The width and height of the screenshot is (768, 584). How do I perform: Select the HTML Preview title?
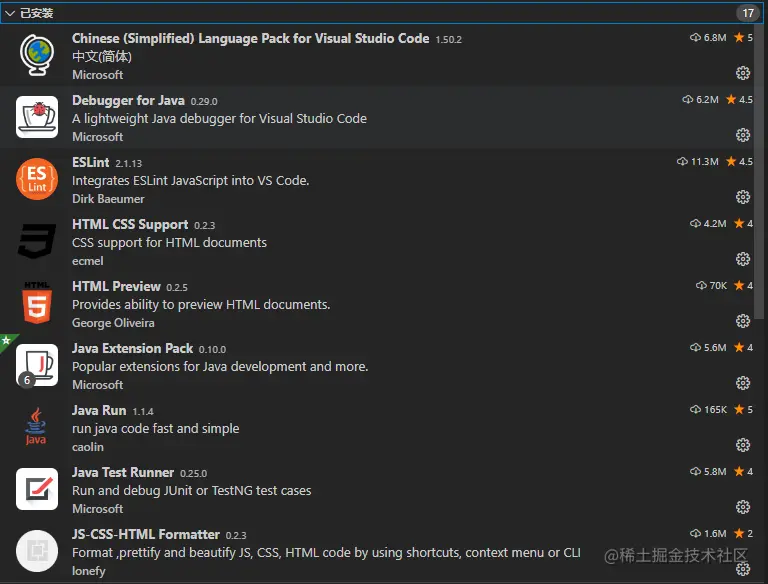click(116, 286)
